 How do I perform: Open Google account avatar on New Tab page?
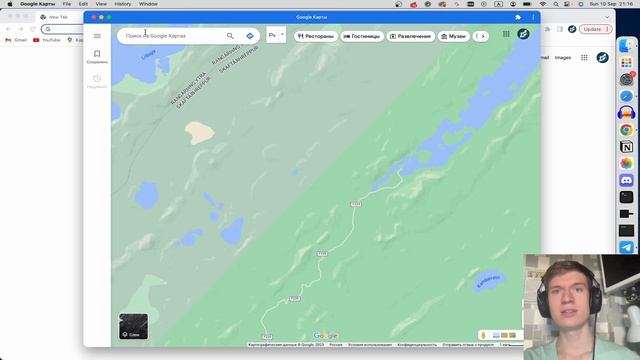(x=602, y=58)
